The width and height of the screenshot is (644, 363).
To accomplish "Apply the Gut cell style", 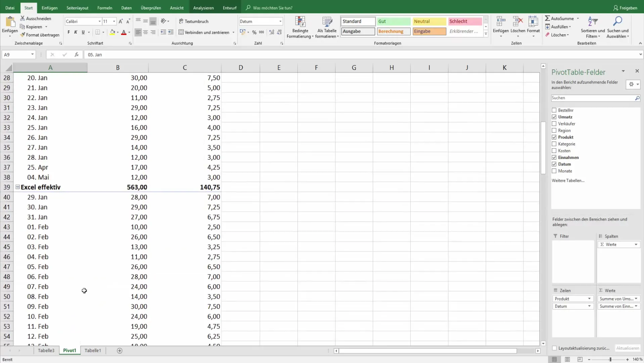I will point(394,21).
